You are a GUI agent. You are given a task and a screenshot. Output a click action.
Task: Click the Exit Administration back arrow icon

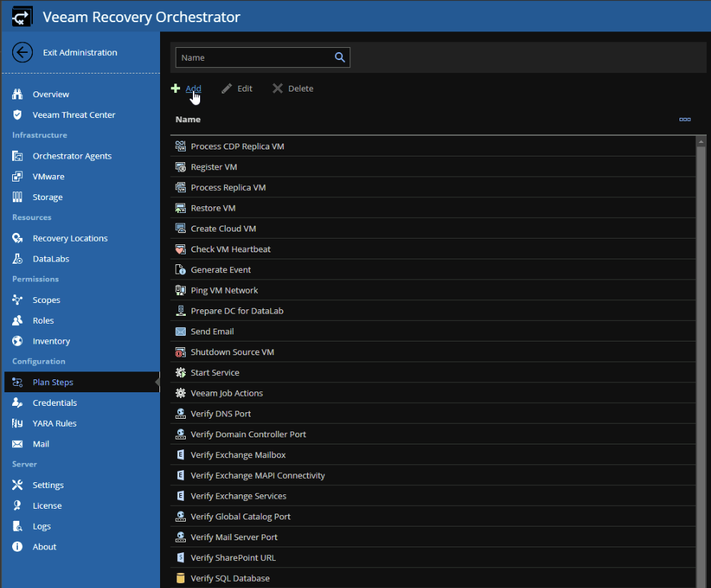coord(22,53)
